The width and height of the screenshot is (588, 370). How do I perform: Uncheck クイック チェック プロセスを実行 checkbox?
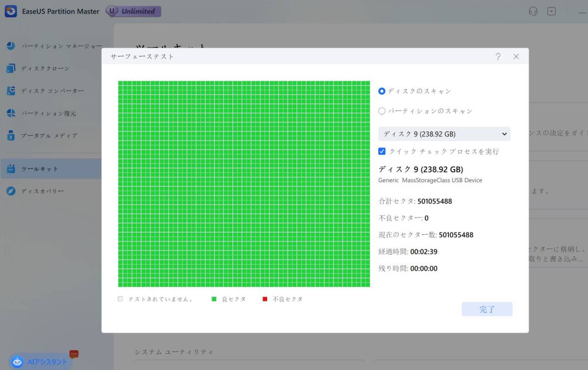point(382,151)
